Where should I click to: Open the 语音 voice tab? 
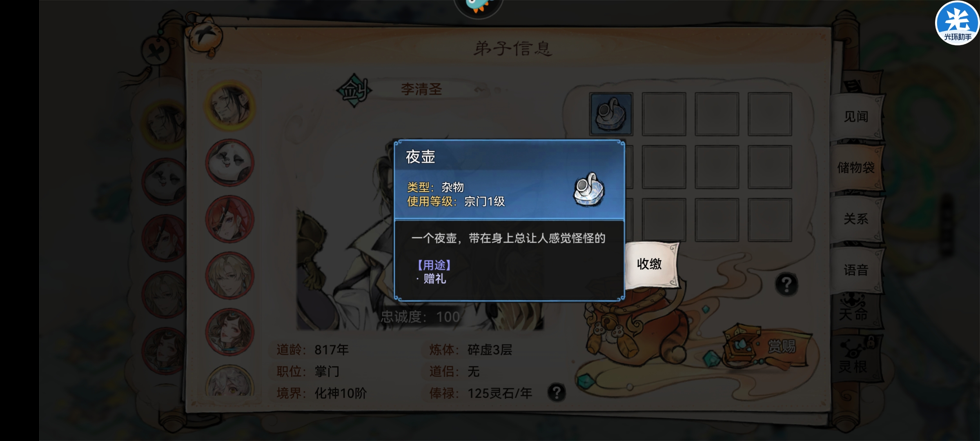tap(856, 270)
